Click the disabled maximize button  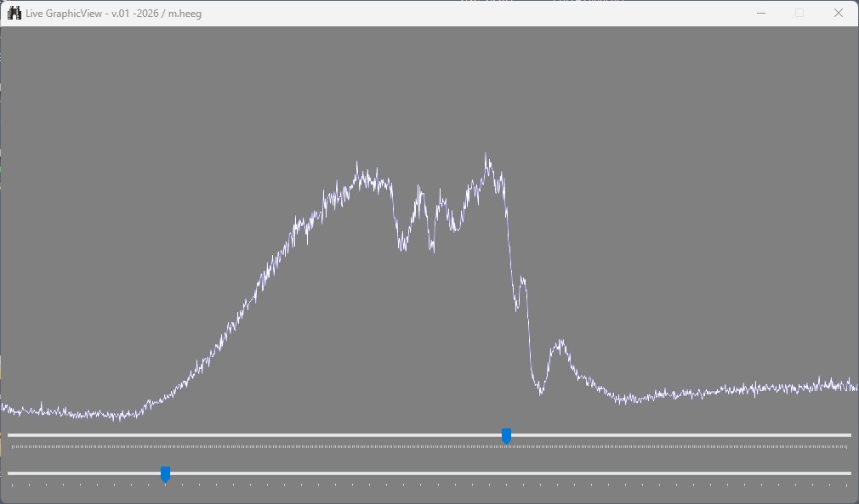799,13
